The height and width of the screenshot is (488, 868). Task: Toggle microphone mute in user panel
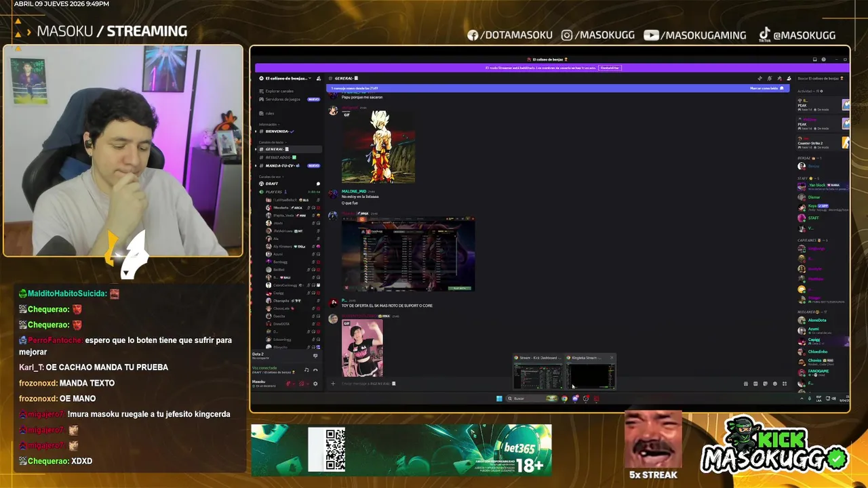pyautogui.click(x=288, y=384)
